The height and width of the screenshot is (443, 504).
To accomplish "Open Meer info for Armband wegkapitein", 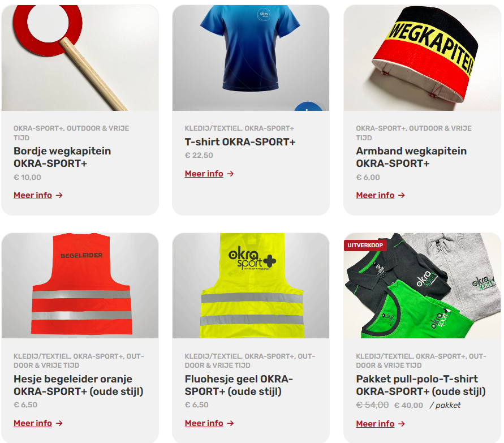I will pos(375,195).
